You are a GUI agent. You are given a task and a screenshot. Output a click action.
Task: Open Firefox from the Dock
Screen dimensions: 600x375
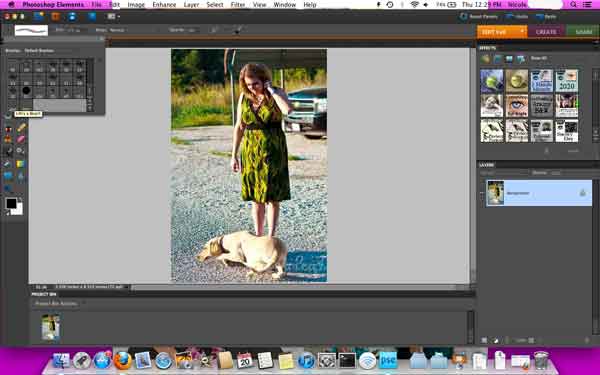click(x=123, y=360)
